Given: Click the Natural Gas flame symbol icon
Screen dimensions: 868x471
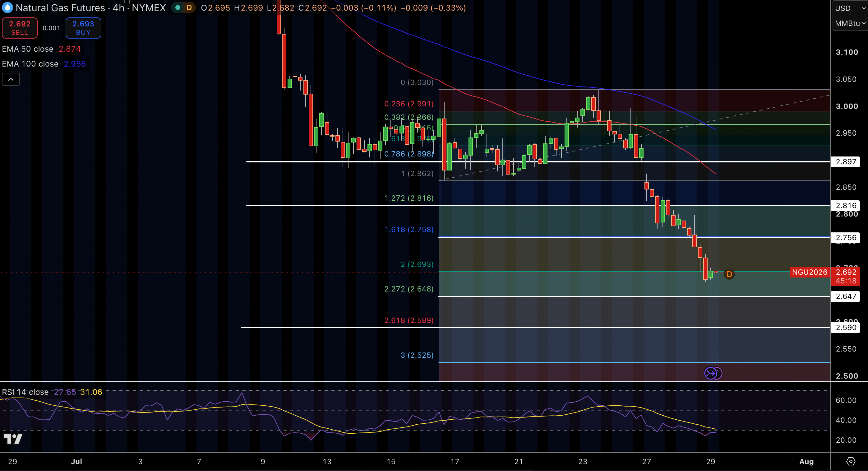Looking at the screenshot, I should coord(7,7).
